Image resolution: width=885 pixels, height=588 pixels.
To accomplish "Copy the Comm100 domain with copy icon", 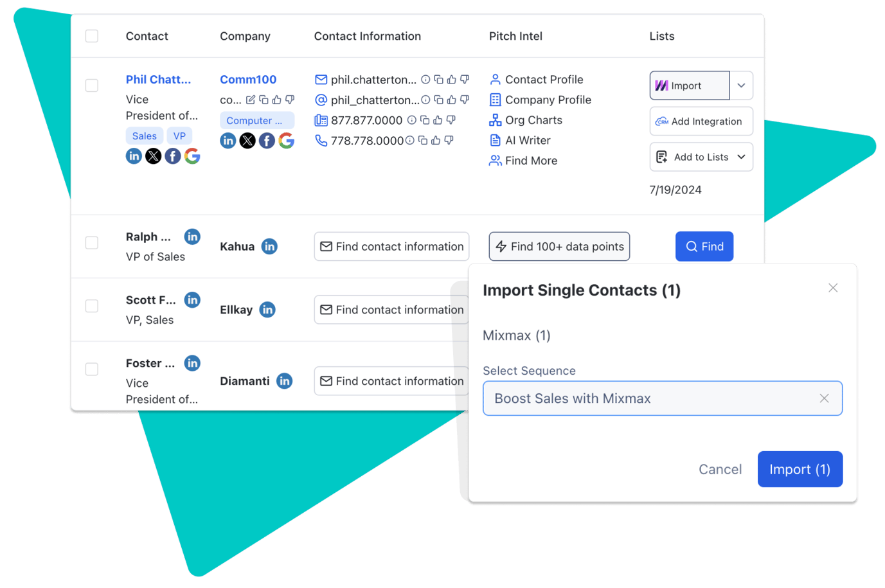I will (264, 100).
